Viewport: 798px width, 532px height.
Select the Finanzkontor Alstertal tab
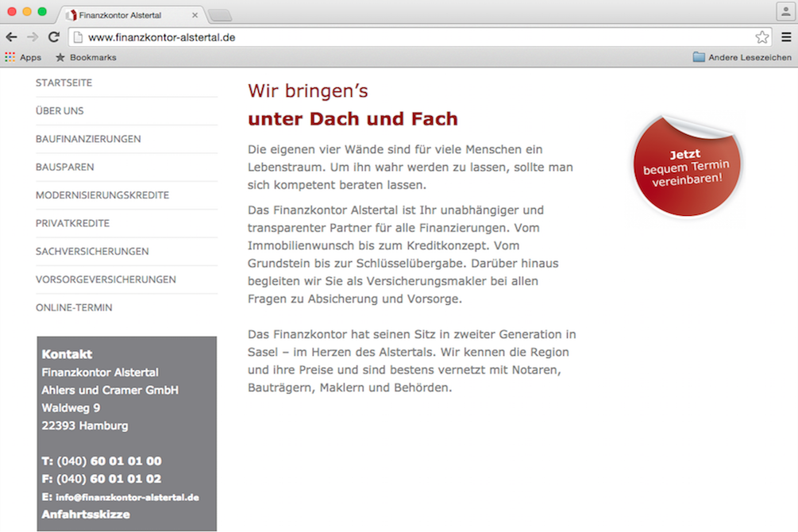pos(131,15)
